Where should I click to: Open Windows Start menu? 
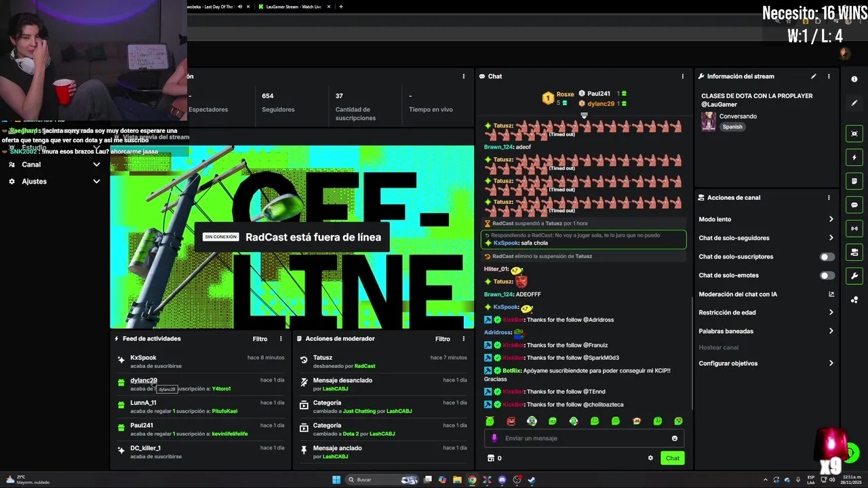pos(336,480)
